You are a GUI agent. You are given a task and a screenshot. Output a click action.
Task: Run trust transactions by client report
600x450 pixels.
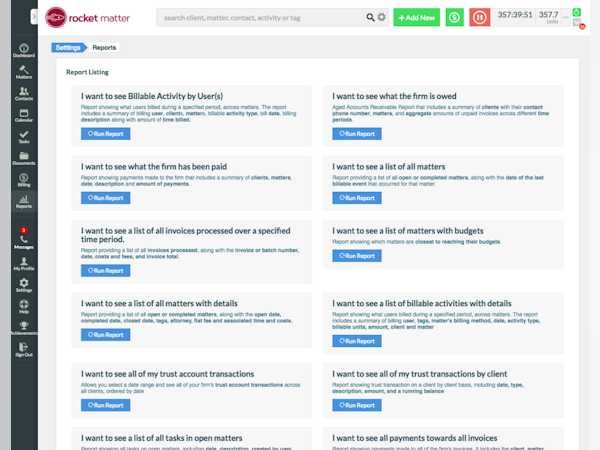point(357,405)
